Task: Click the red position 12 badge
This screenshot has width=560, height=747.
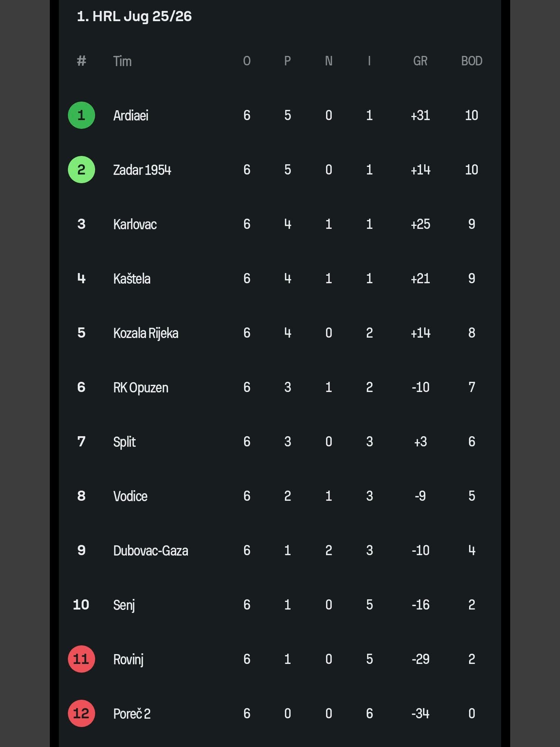Action: tap(81, 713)
